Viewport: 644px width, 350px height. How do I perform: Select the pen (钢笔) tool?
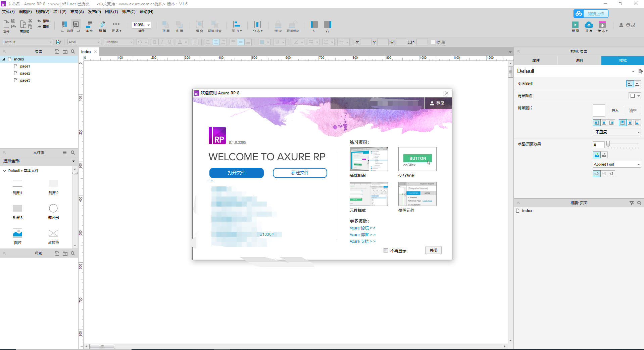coord(103,25)
